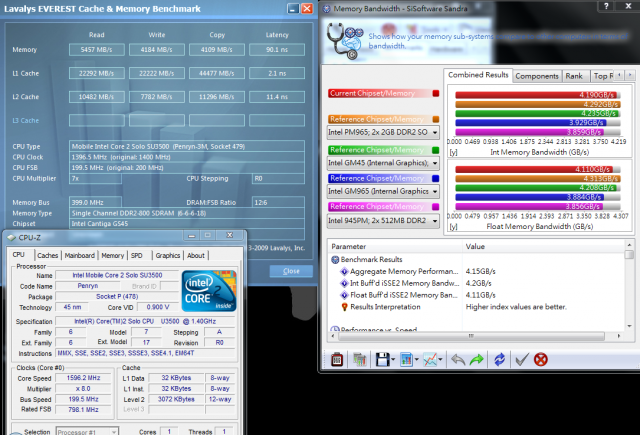
Task: Switch to the Top R tab in Sandra
Action: click(603, 76)
